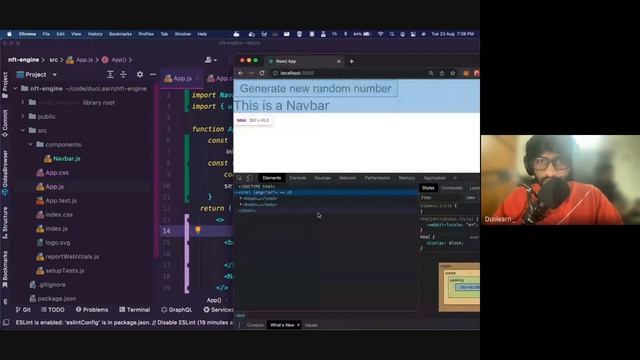Open the macOS Apple menu

tap(9, 34)
